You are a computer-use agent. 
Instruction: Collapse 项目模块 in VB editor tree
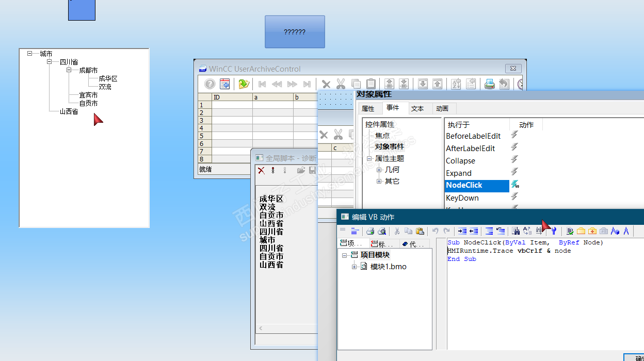[x=345, y=255]
